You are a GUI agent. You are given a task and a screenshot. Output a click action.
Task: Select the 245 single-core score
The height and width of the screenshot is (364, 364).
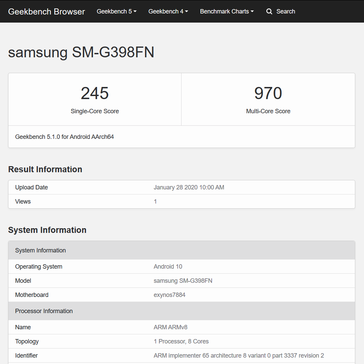(x=95, y=93)
